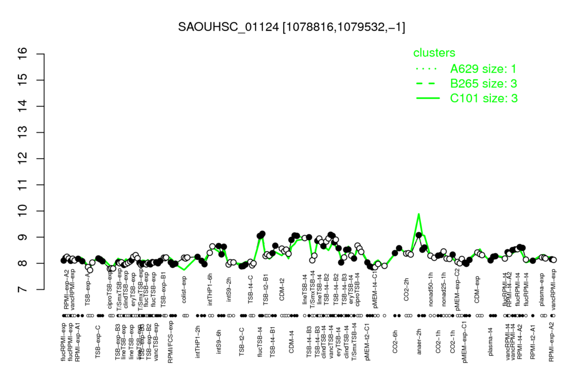Image resolution: width=588 pixels, height=368 pixels.
Task: Click the 'pMEM-exp-C1' condition label
Action: [465, 342]
